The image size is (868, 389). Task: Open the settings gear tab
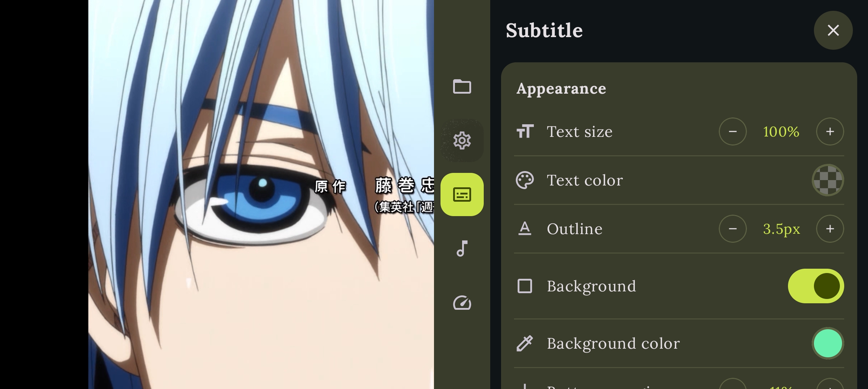[x=462, y=140]
